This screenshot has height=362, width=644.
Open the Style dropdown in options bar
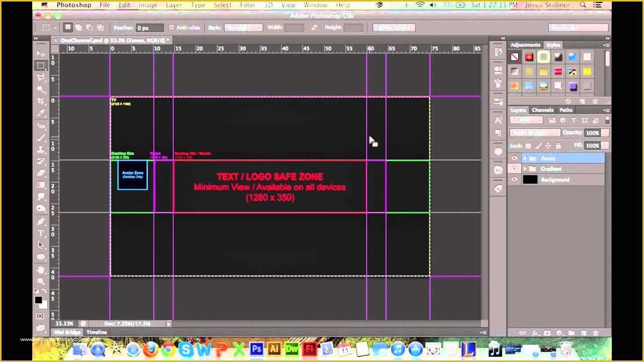244,28
